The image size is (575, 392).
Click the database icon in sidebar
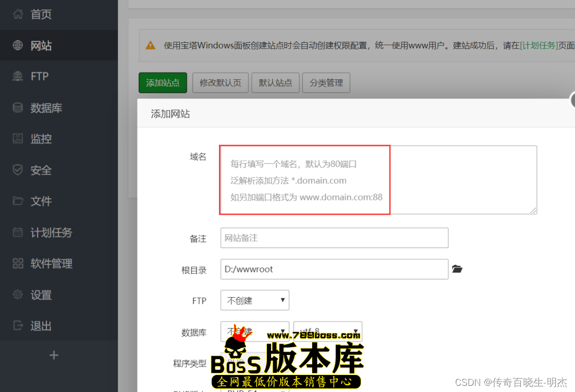(x=18, y=108)
